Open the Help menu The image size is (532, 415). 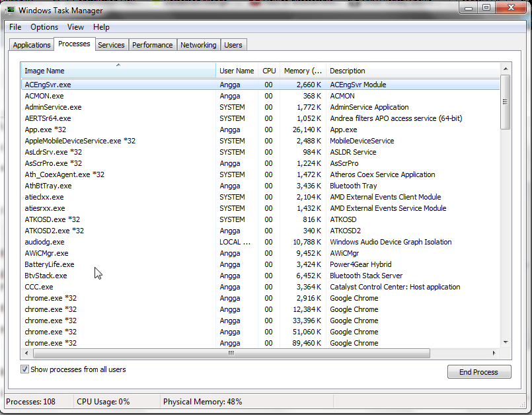pos(101,27)
